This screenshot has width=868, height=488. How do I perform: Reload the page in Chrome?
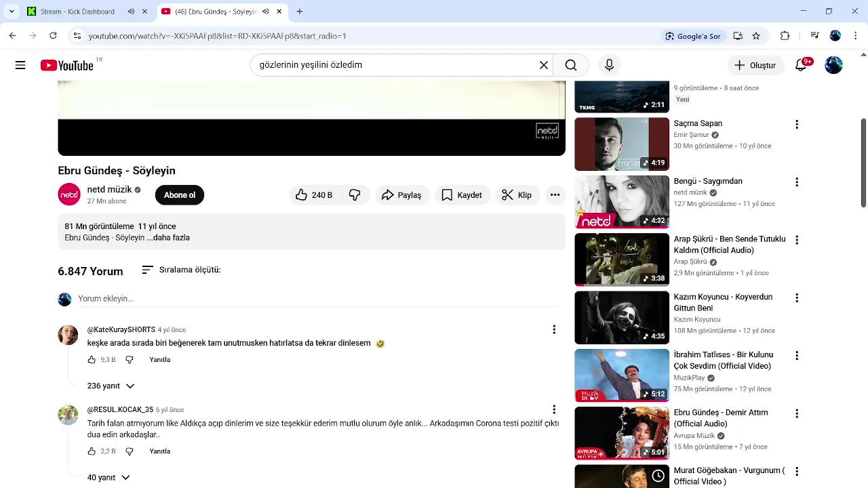pos(53,36)
